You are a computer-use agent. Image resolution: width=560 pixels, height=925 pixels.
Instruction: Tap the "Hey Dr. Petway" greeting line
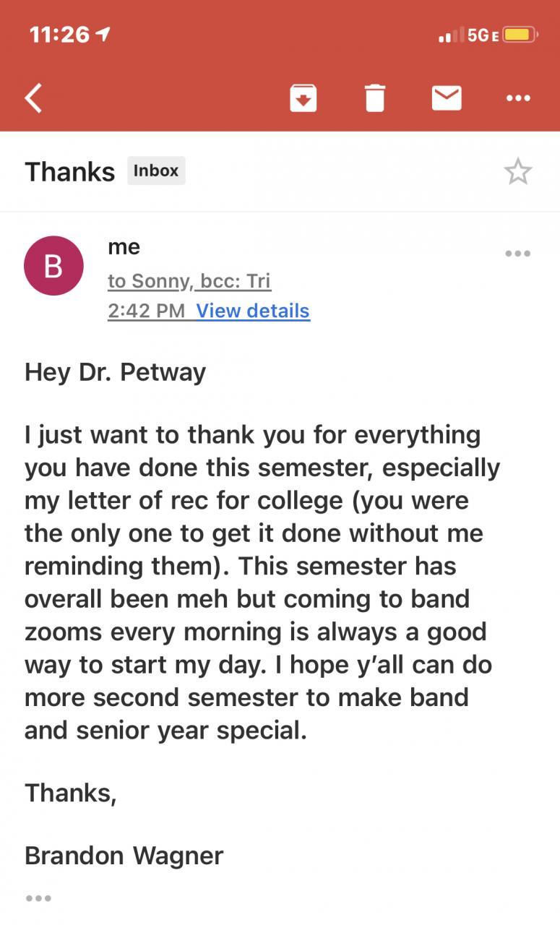pyautogui.click(x=116, y=372)
